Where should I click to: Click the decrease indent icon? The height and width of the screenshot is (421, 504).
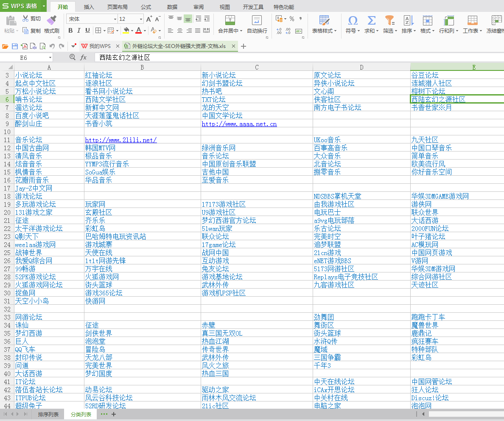[x=198, y=19]
